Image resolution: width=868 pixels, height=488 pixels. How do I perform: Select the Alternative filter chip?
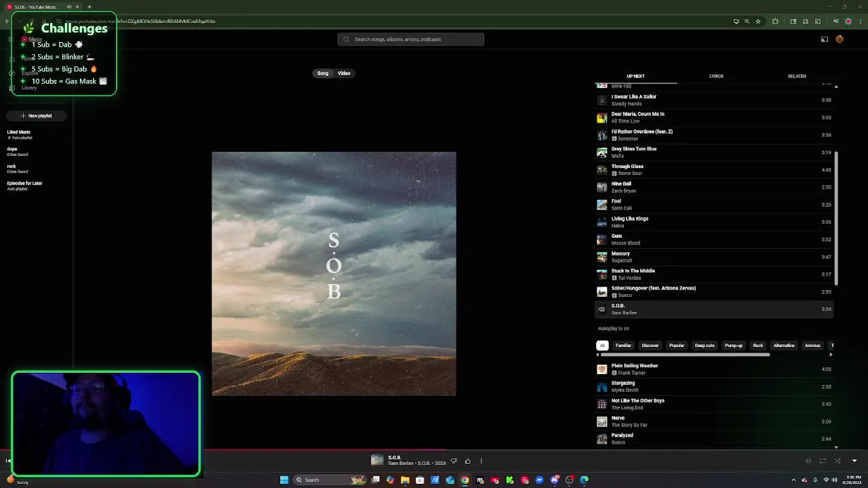point(784,346)
